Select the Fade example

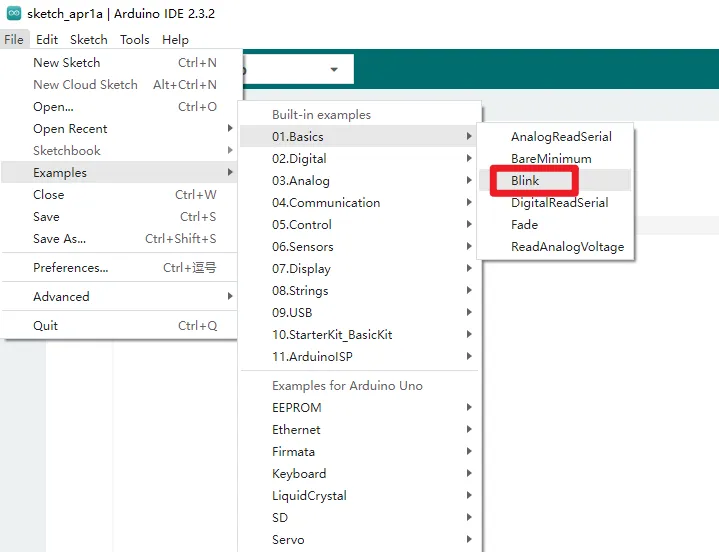(524, 225)
